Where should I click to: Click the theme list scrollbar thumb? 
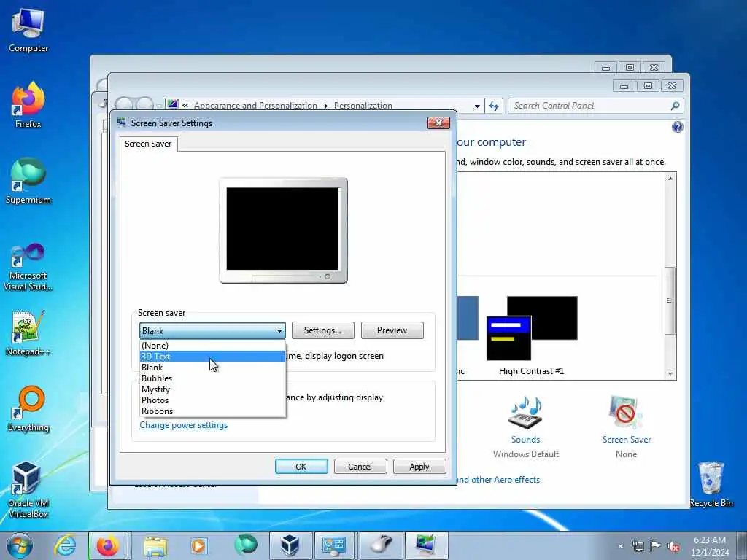(670, 300)
